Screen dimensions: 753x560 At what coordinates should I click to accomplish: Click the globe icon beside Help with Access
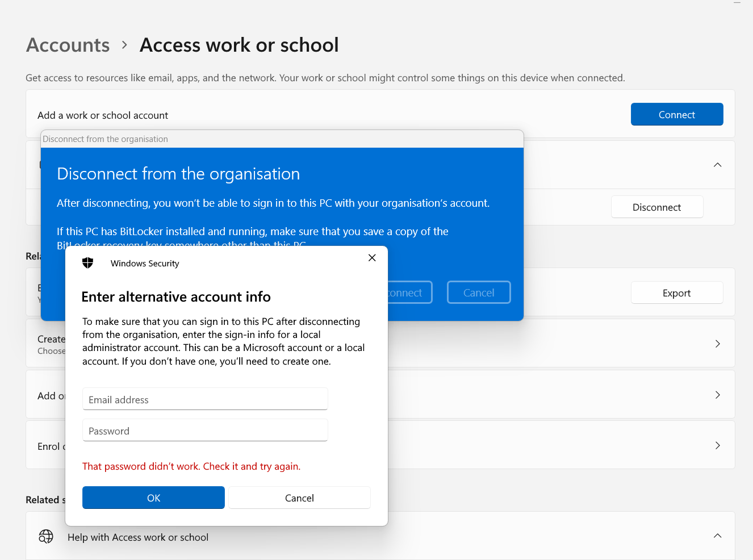click(x=46, y=537)
